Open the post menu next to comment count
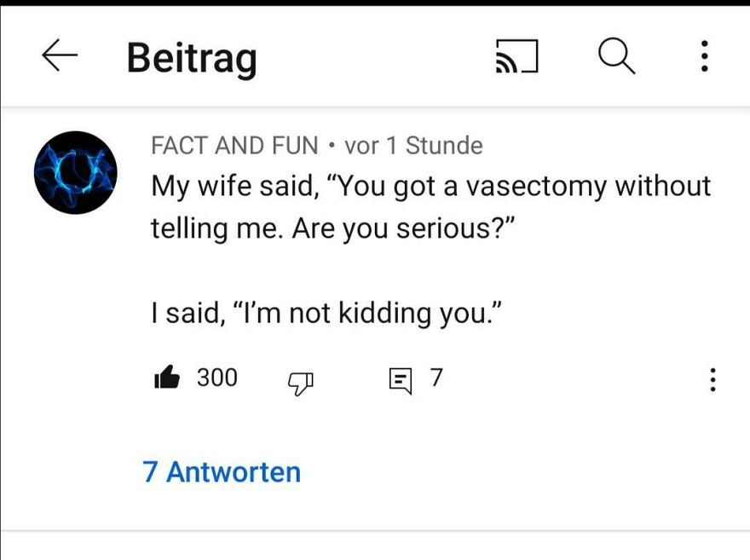 point(712,380)
